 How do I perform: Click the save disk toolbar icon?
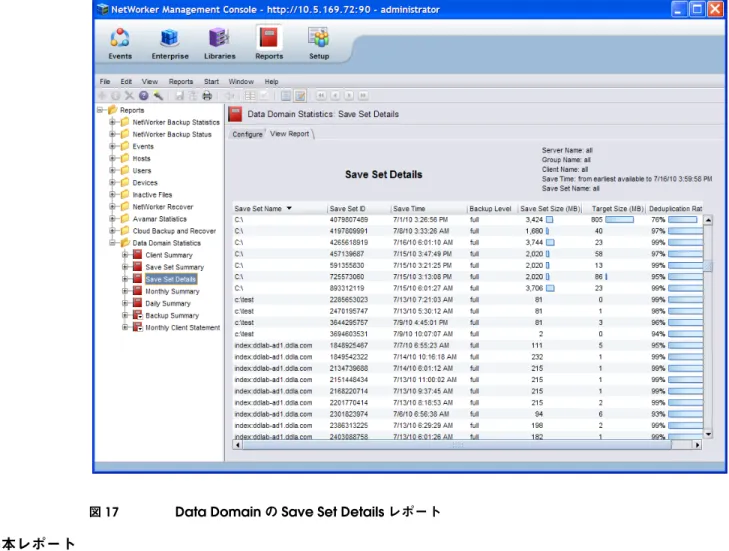click(179, 96)
